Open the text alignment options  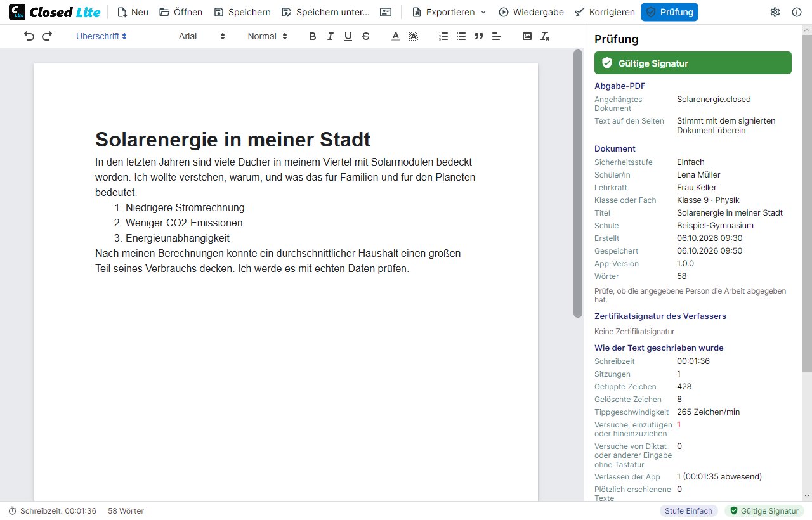[497, 36]
